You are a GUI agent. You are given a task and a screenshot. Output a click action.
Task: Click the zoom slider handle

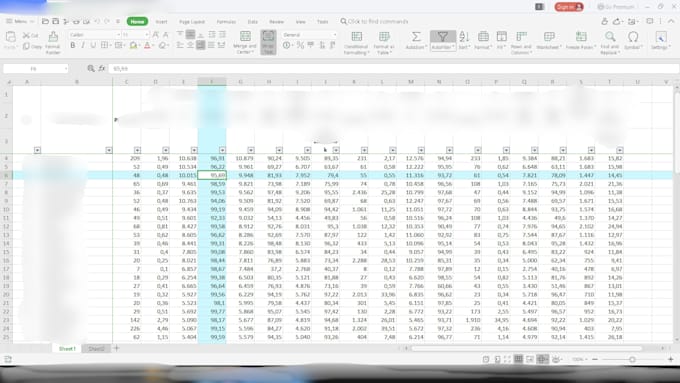632,360
